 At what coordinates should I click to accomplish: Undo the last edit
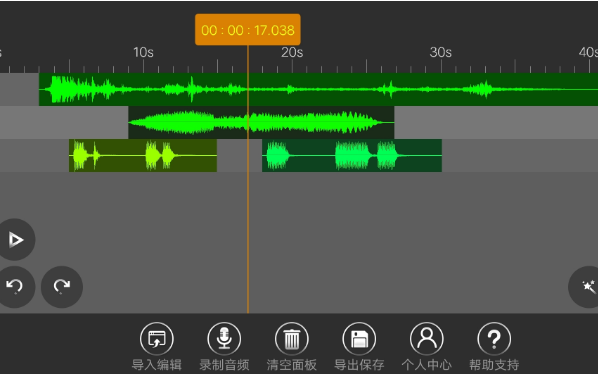coord(15,286)
